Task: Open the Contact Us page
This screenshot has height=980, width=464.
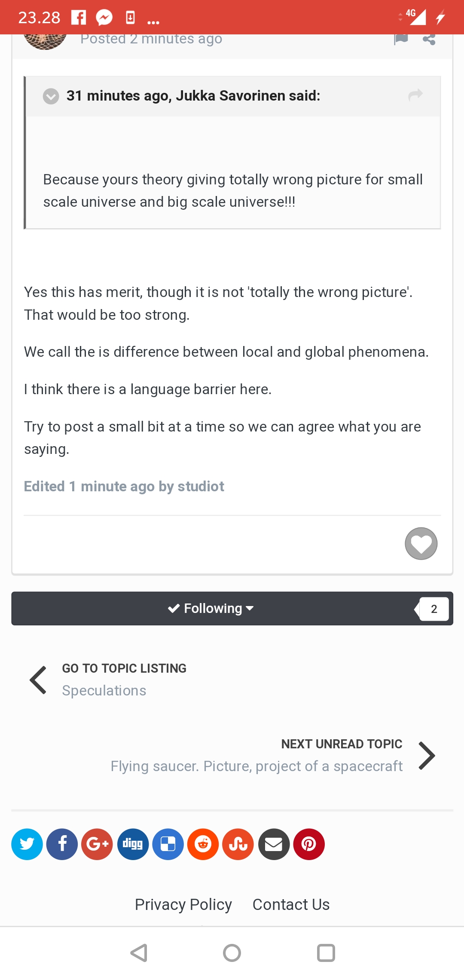Action: (291, 904)
